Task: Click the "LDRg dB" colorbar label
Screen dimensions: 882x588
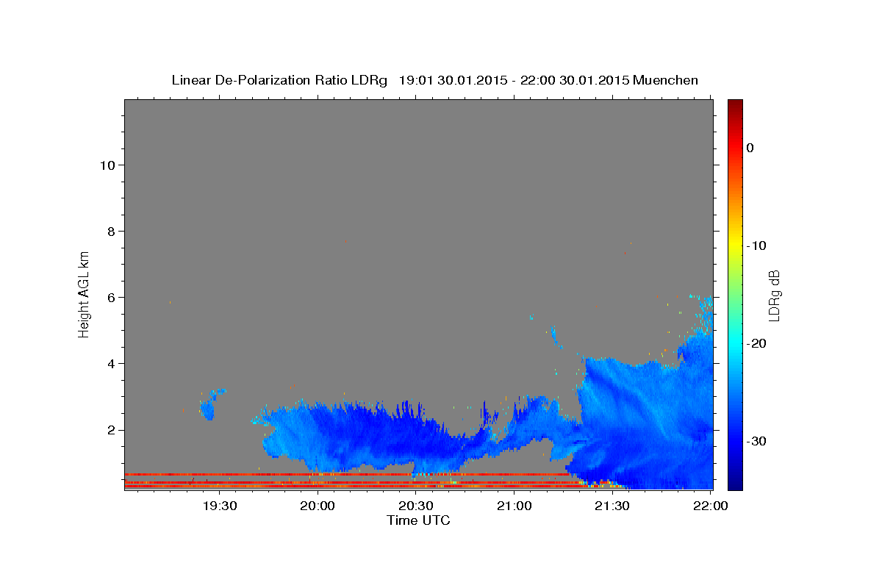Action: (773, 295)
